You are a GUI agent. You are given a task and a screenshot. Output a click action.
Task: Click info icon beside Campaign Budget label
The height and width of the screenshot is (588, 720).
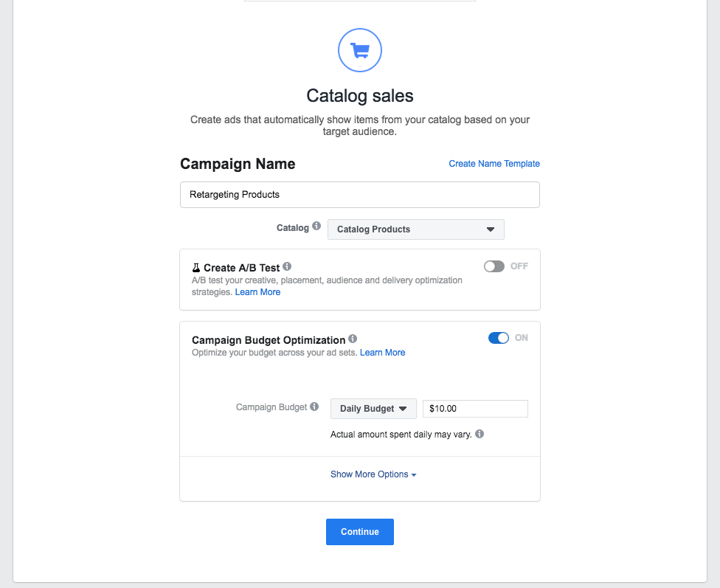point(314,407)
